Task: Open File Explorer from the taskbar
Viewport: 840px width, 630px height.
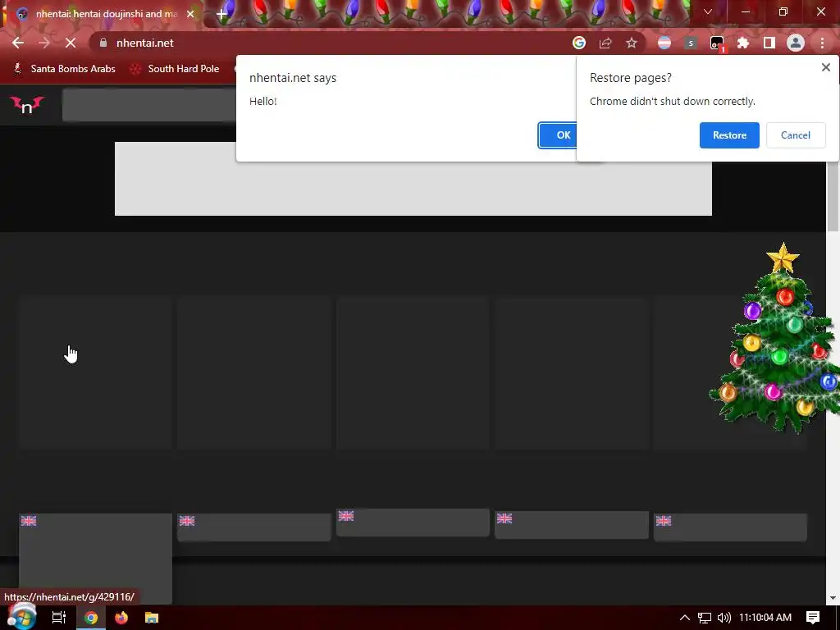Action: click(x=152, y=618)
